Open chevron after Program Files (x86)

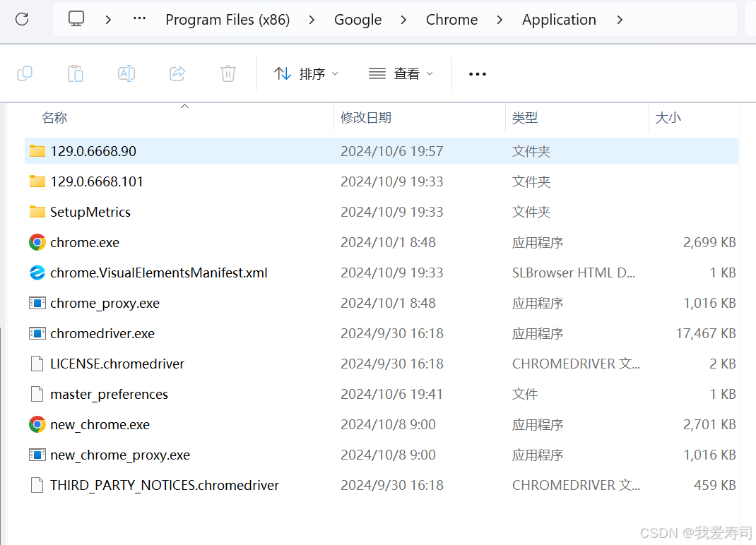click(312, 20)
